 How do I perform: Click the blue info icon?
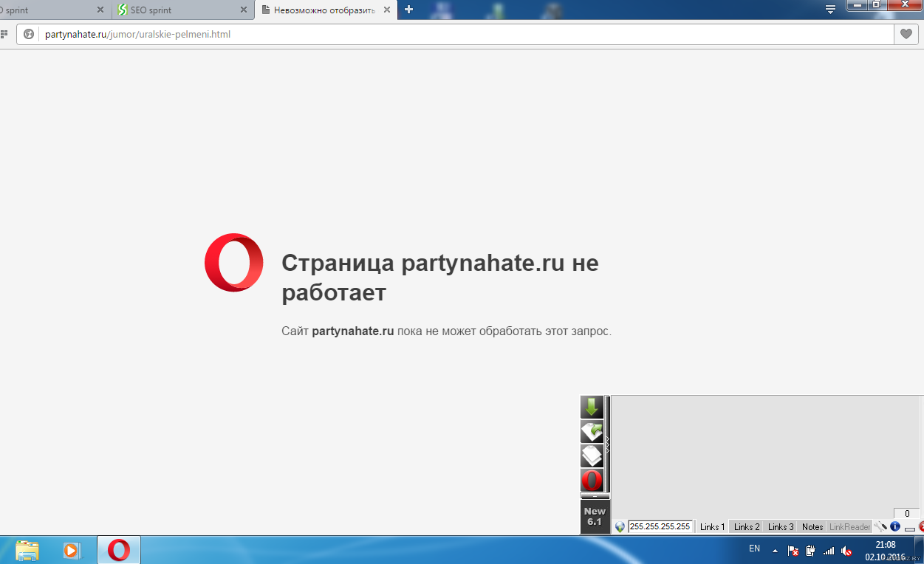895,526
